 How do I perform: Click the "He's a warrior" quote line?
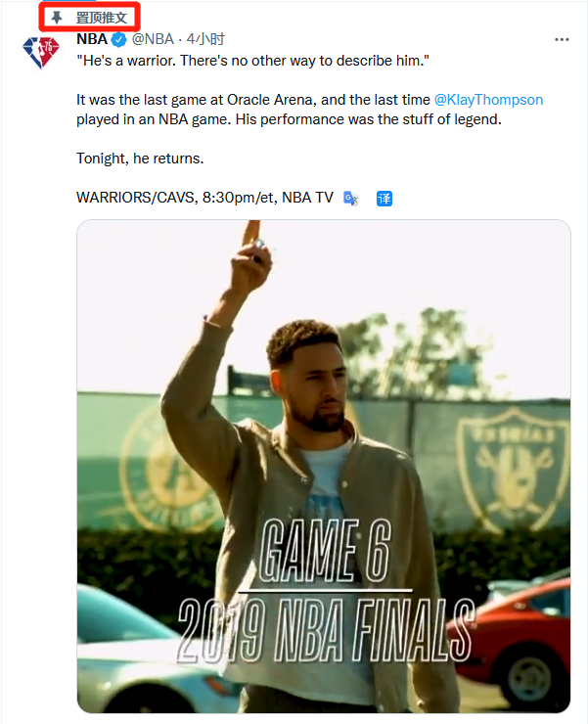point(252,61)
